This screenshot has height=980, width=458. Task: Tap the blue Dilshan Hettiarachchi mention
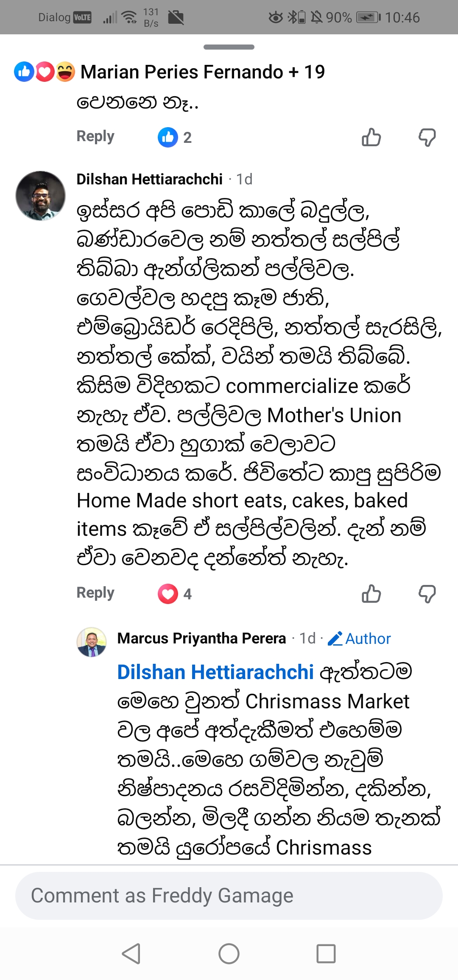point(215,672)
